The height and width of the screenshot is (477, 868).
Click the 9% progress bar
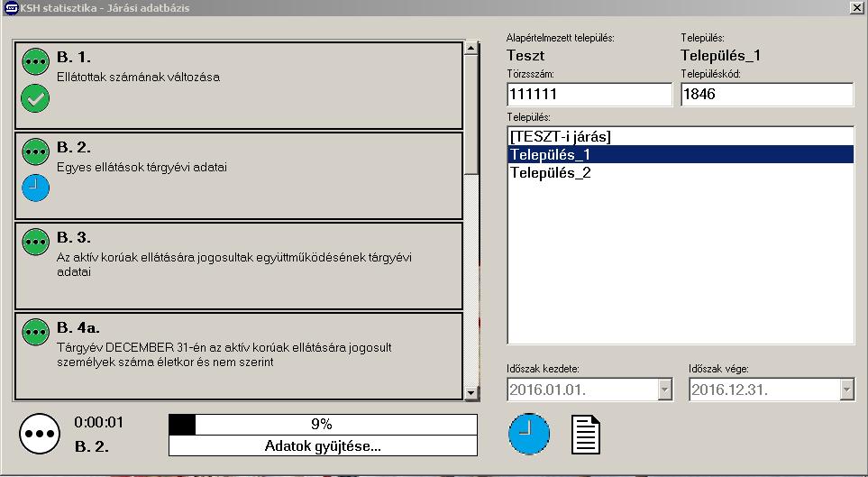323,425
